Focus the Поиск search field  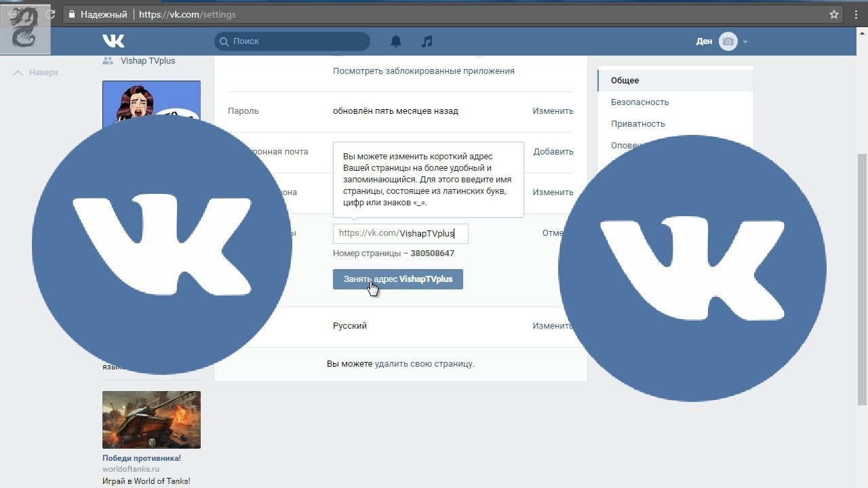[292, 41]
